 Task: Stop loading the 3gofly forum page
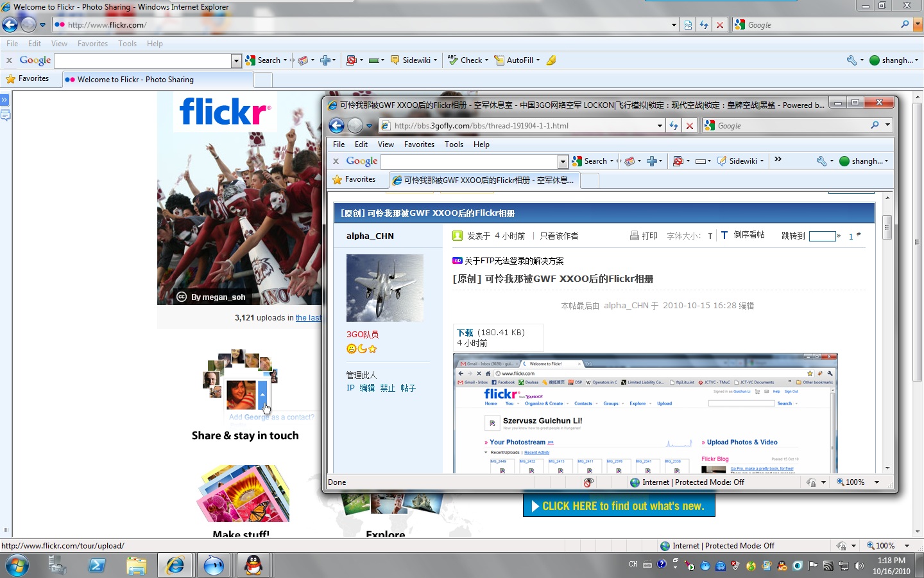[690, 126]
